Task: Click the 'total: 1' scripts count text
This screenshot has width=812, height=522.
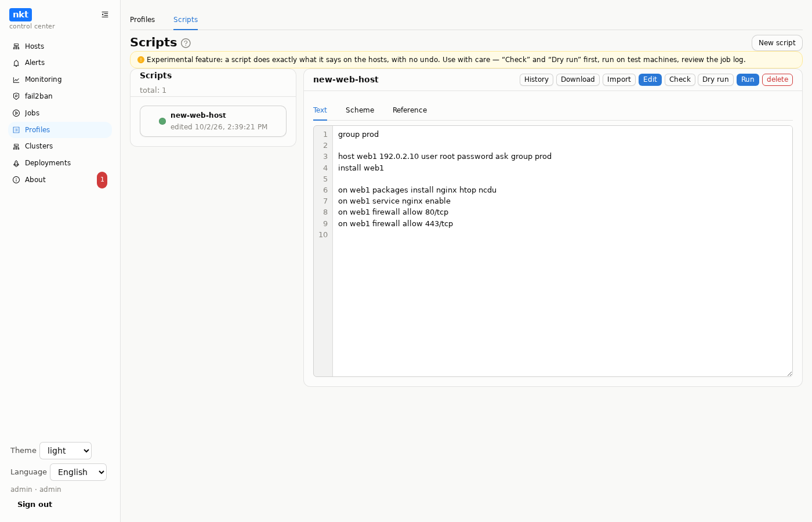Action: (x=153, y=90)
